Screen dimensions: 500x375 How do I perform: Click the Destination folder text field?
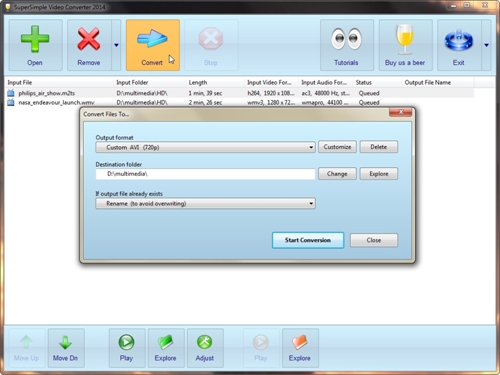(205, 174)
